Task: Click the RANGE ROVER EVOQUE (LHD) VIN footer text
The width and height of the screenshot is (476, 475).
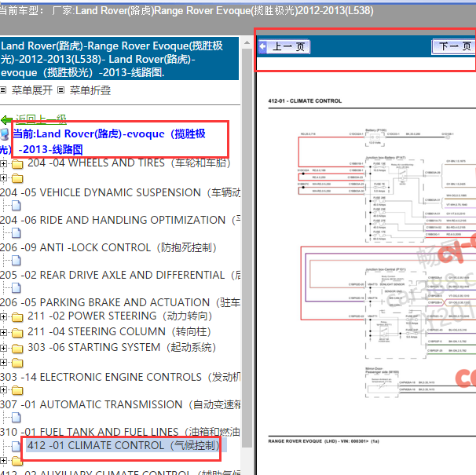Action: [324, 441]
